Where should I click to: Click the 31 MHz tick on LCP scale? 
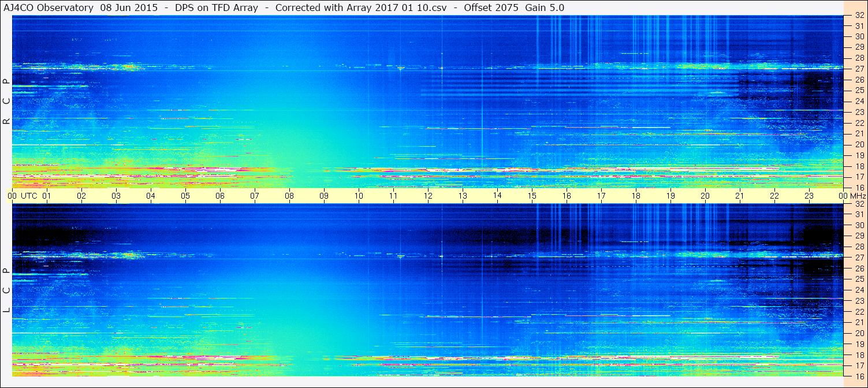tap(859, 214)
